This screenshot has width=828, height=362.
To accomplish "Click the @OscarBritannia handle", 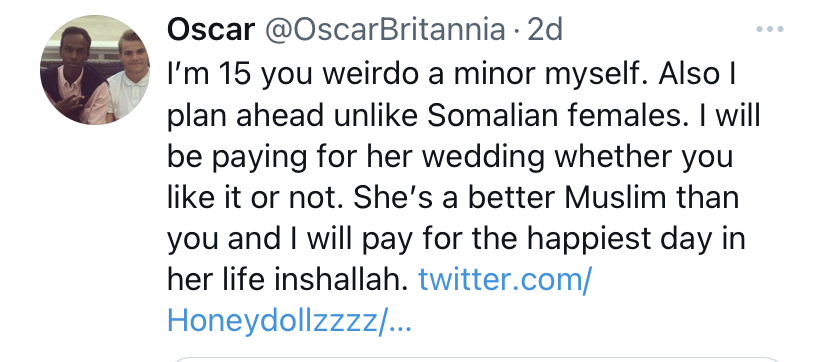I will point(384,30).
